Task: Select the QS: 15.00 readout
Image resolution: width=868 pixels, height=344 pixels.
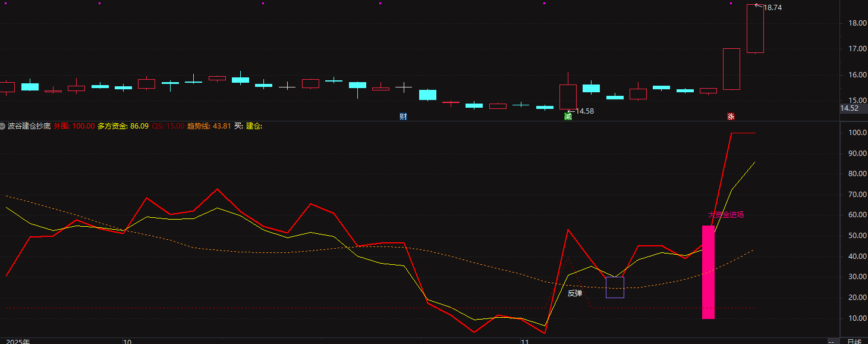Action: click(168, 126)
